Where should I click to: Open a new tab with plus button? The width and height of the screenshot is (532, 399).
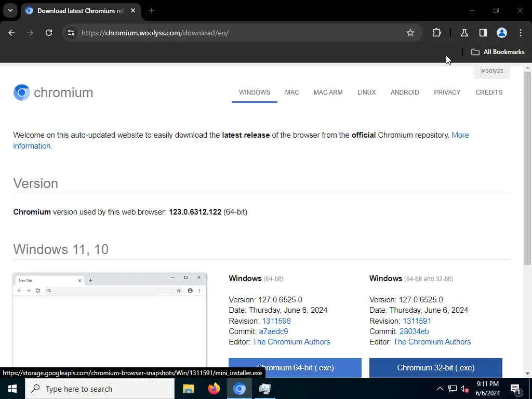click(x=151, y=10)
